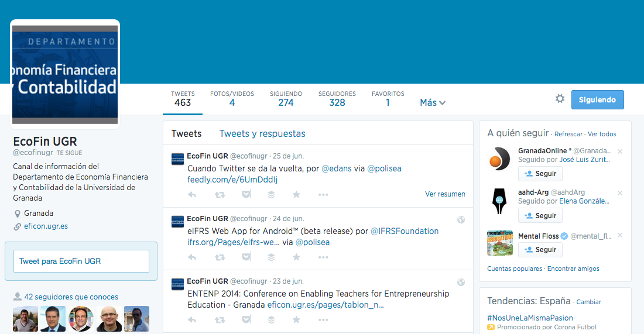Reply to the 25 de jun. tweet
This screenshot has width=644, height=334.
[x=192, y=194]
